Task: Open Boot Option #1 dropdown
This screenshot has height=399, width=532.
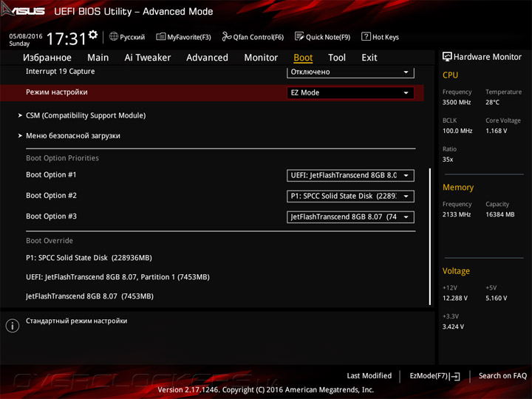Action: 350,175
